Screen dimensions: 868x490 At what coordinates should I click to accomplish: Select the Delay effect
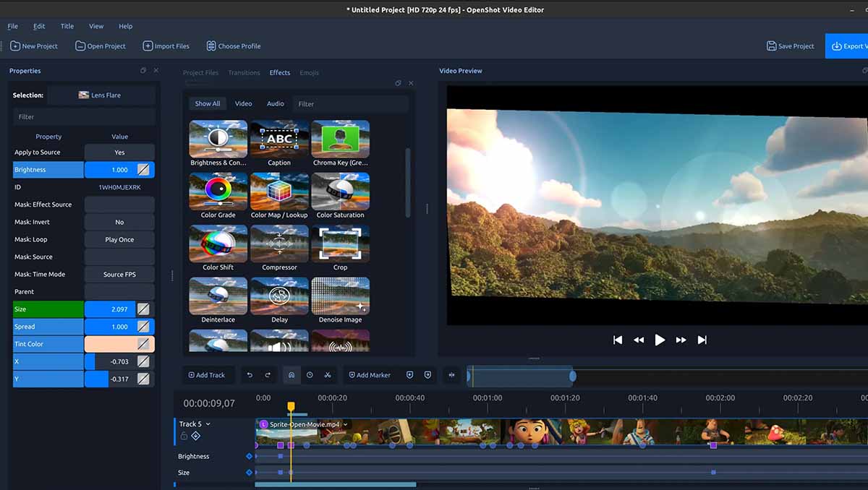tap(279, 301)
